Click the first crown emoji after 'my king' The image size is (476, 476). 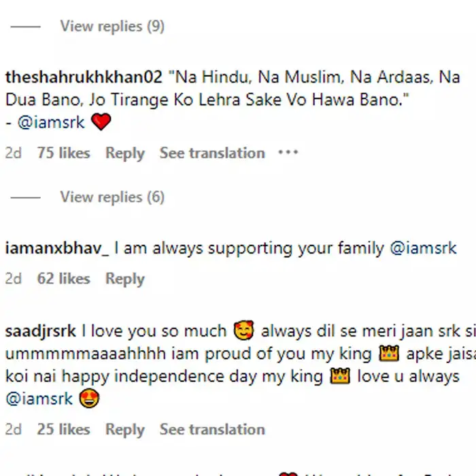tap(389, 354)
